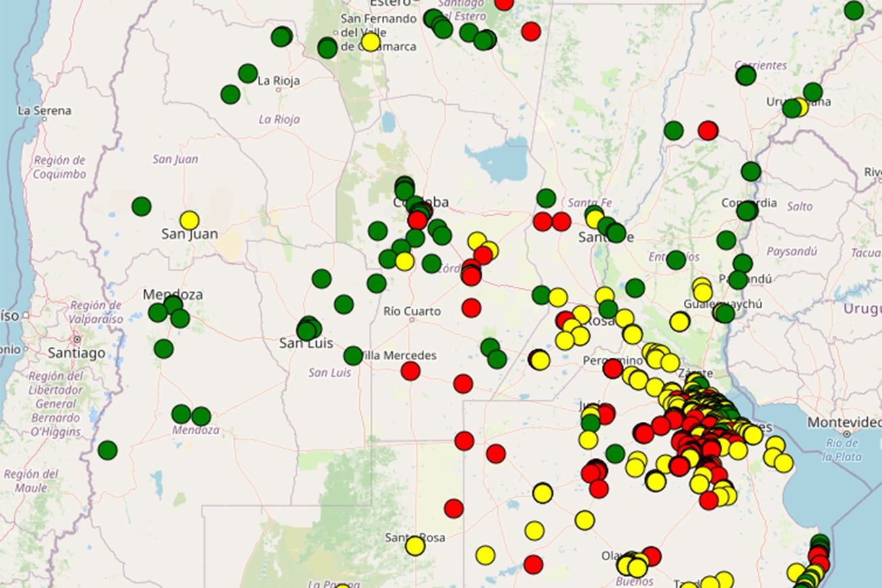Select the Montevideo city label

[x=843, y=423]
